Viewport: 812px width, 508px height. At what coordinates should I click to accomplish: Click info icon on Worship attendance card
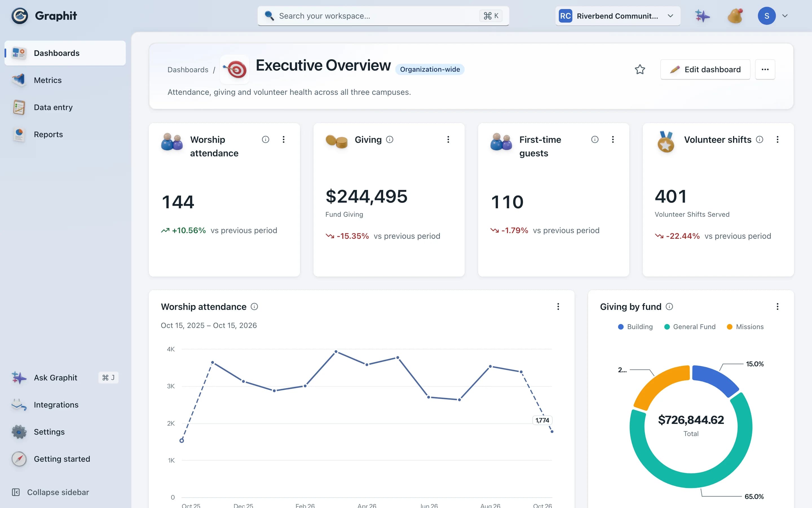click(265, 139)
